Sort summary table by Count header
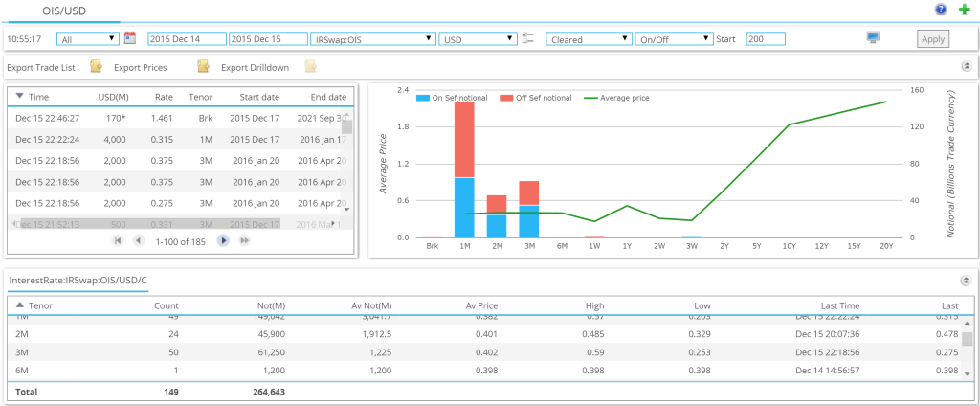Viewport: 980px width, 406px height. [x=167, y=305]
